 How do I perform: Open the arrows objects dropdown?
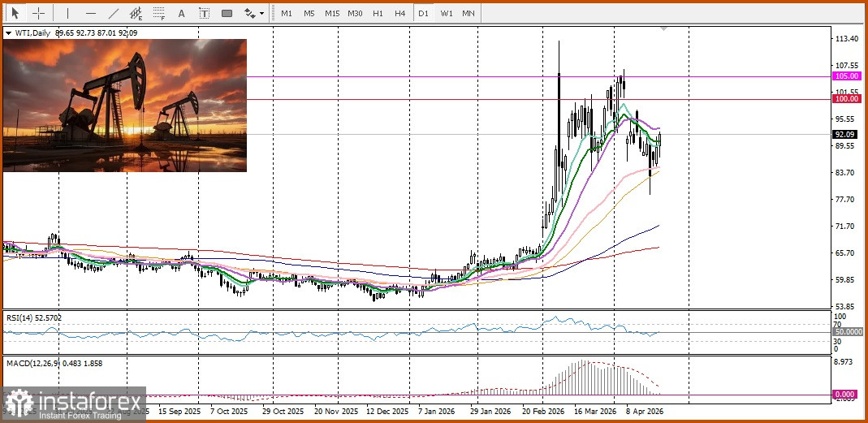[x=254, y=14]
